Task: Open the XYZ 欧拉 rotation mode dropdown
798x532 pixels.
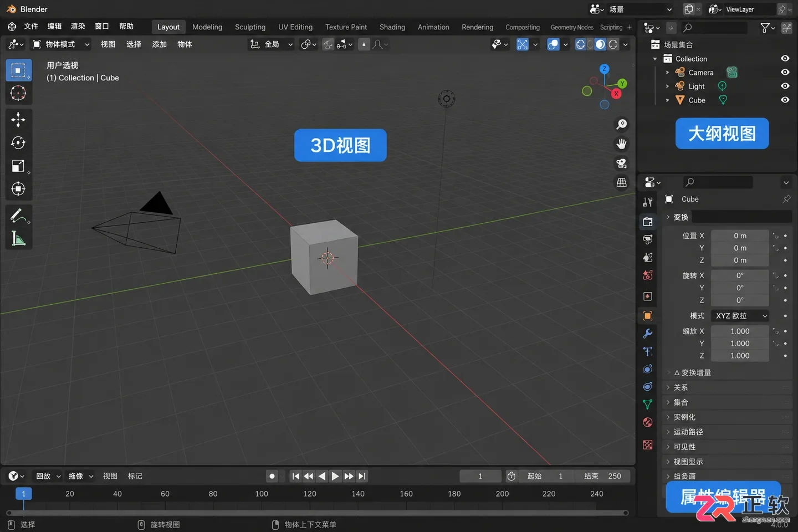Action: click(740, 316)
